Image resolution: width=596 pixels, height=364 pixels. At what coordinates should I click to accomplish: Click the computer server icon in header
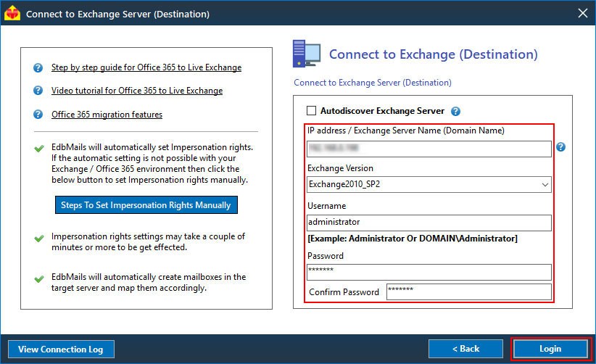[307, 54]
